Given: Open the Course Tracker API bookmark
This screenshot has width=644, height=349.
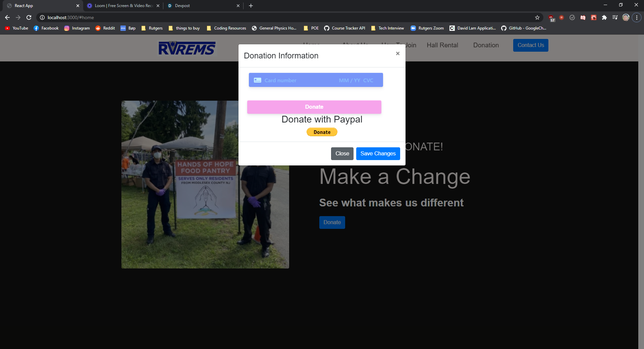Looking at the screenshot, I should tap(345, 28).
